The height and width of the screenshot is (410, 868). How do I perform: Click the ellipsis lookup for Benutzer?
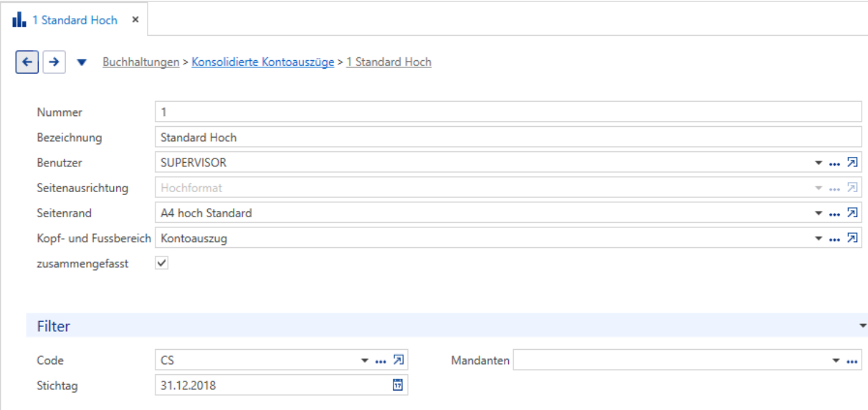834,163
